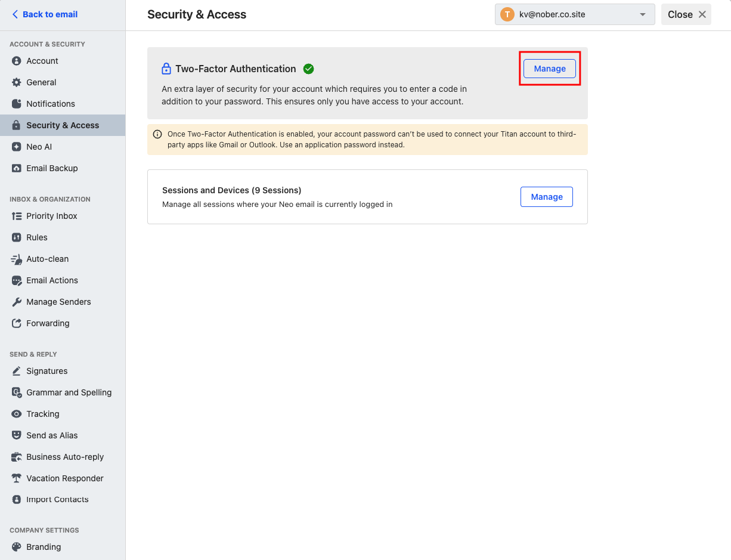
Task: Click the Branding palette icon
Action: 17,547
